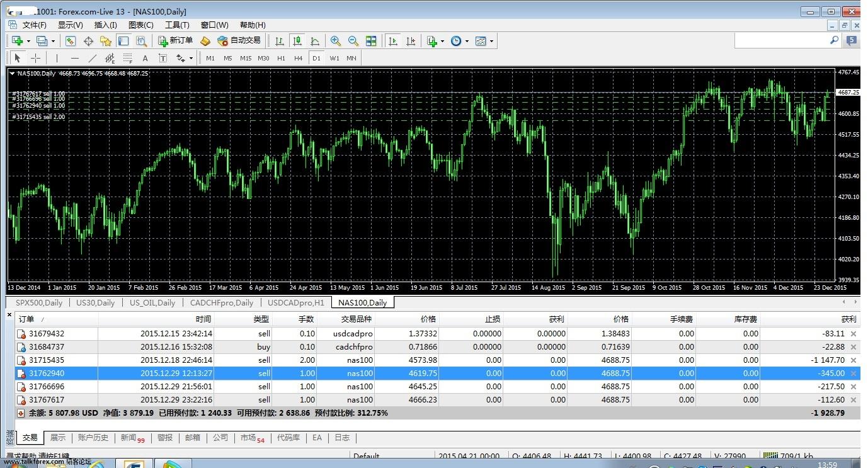Screen dimensions: 868x468
Task: Select the cursor arrow tool
Action: [18, 58]
